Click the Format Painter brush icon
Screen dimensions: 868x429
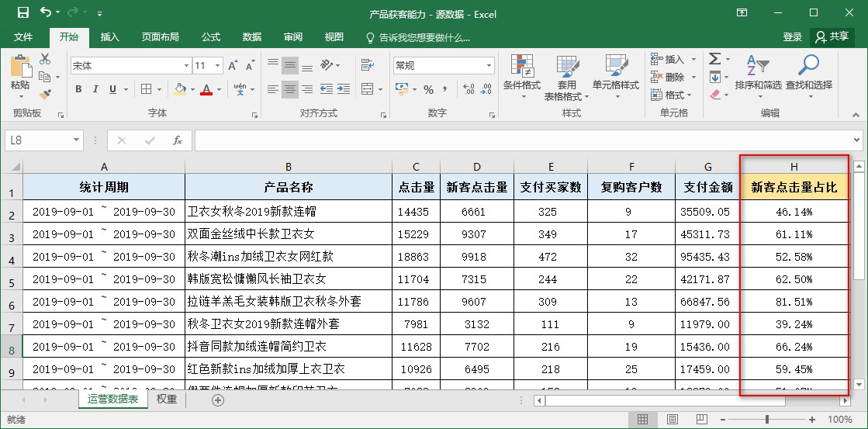45,95
